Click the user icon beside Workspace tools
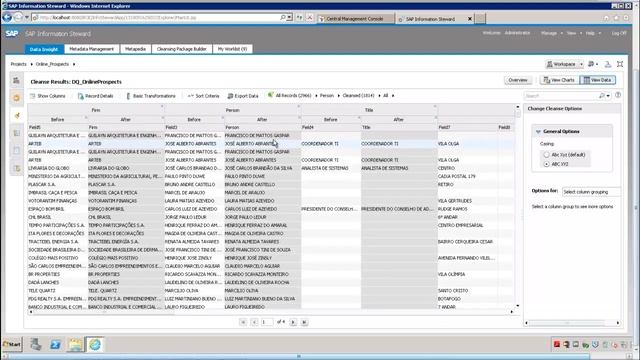The image size is (640, 360). coord(608,64)
